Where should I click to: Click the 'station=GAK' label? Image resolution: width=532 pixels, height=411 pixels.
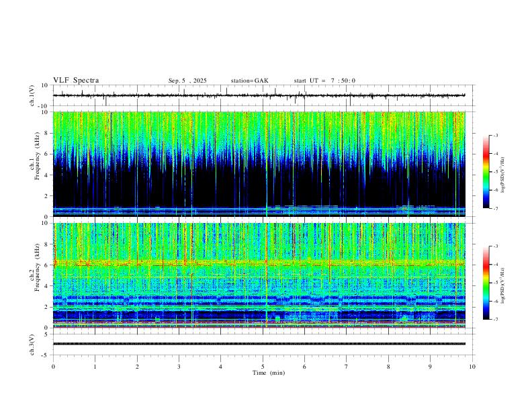coord(249,81)
